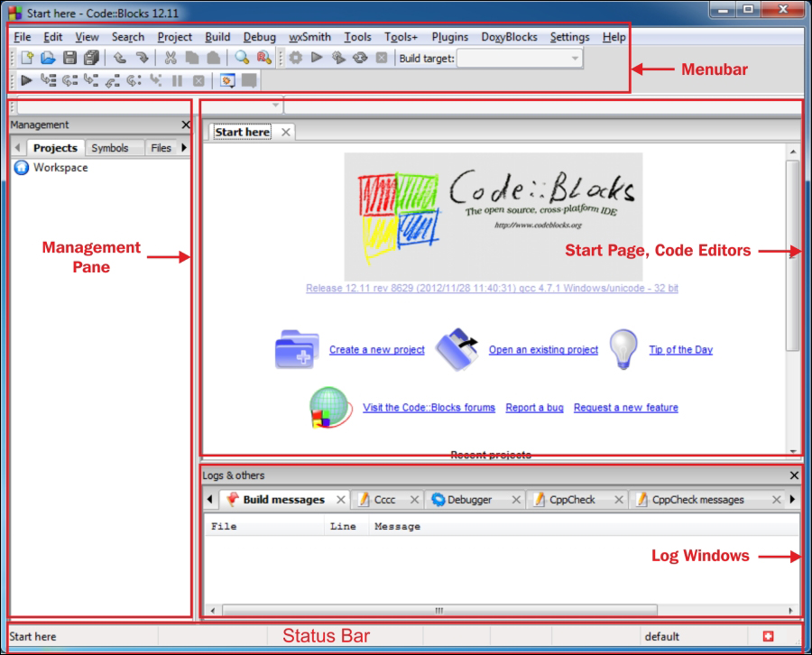
Task: Show earlier Management tabs with left arrow
Action: click(x=18, y=148)
